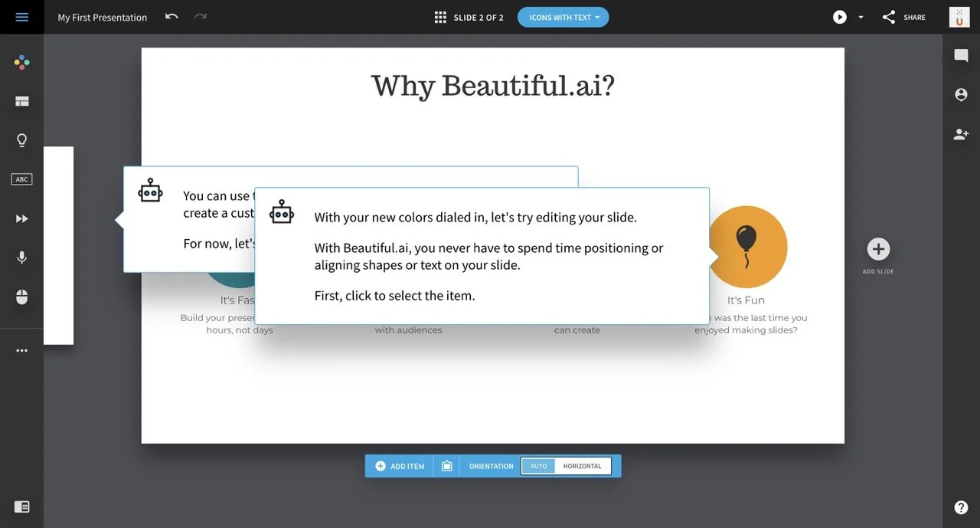The image size is (980, 528).
Task: Open the microphone narration tool
Action: point(21,257)
